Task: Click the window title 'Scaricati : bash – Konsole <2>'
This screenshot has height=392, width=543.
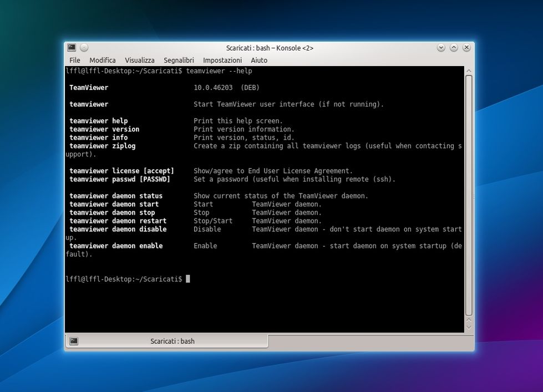Action: [x=270, y=48]
